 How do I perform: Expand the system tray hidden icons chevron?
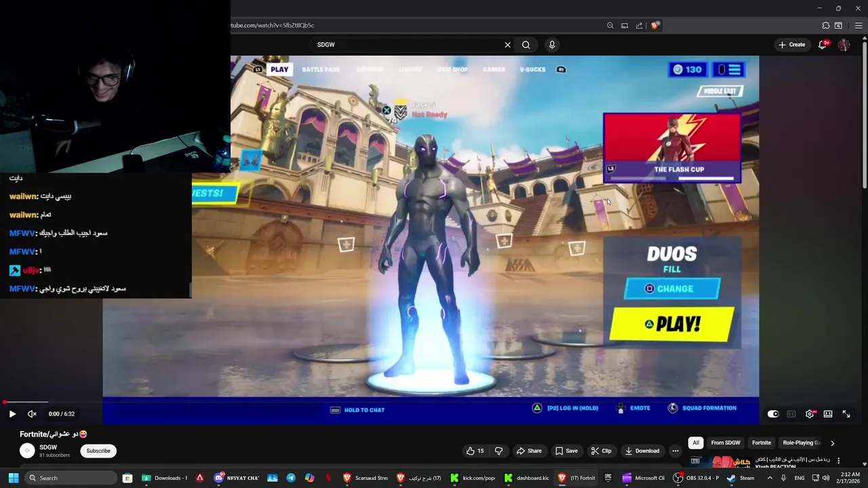(x=770, y=478)
